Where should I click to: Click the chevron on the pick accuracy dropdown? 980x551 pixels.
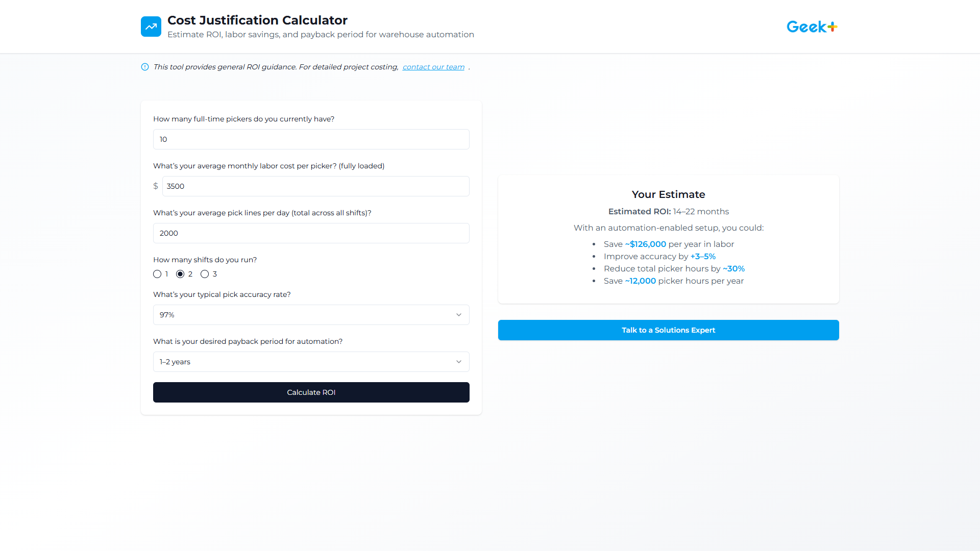(x=459, y=315)
